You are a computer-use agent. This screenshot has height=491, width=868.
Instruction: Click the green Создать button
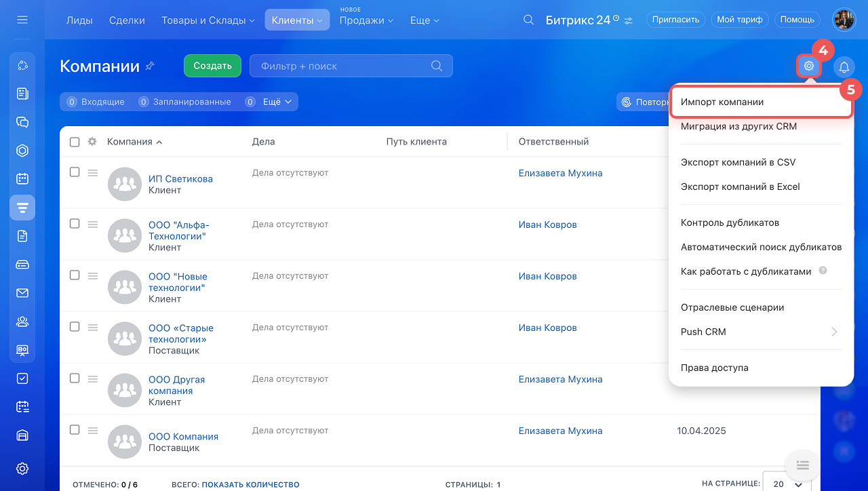pyautogui.click(x=212, y=66)
